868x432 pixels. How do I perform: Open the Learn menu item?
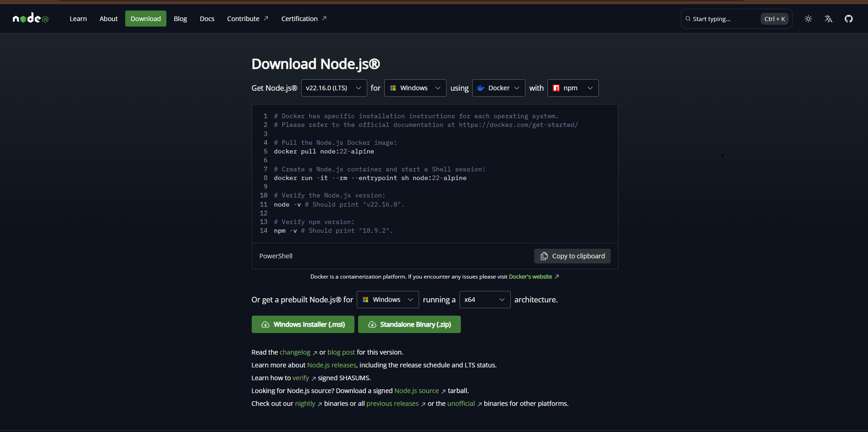click(78, 19)
